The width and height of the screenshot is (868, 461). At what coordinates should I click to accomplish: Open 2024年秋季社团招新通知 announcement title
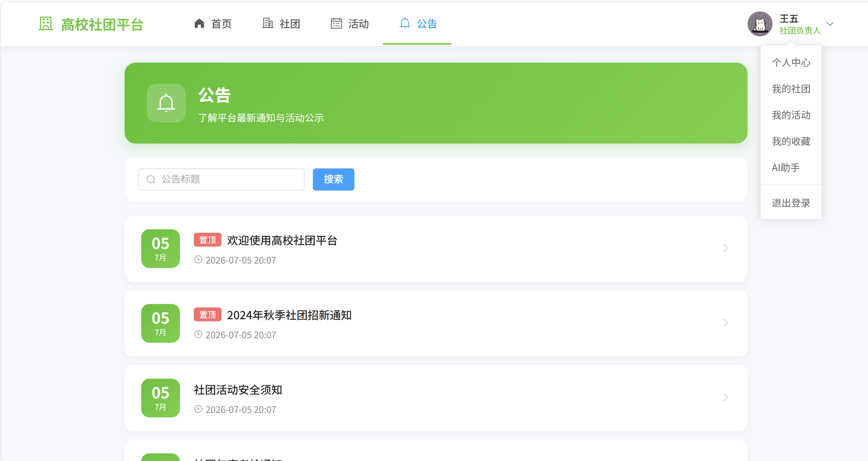click(289, 315)
